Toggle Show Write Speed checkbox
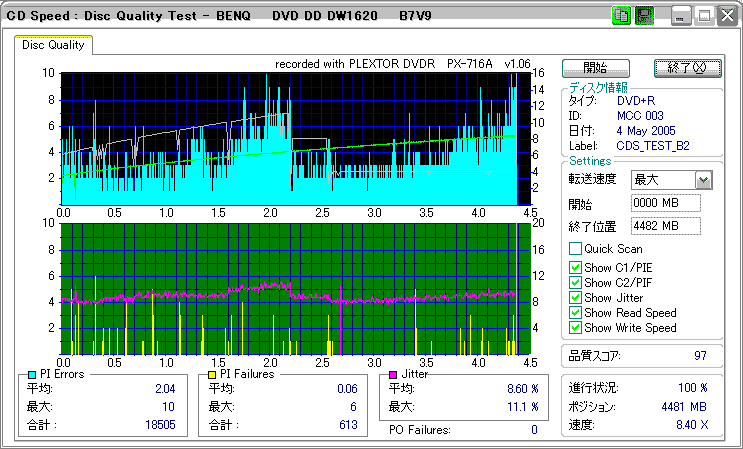The width and height of the screenshot is (743, 449). [x=575, y=328]
